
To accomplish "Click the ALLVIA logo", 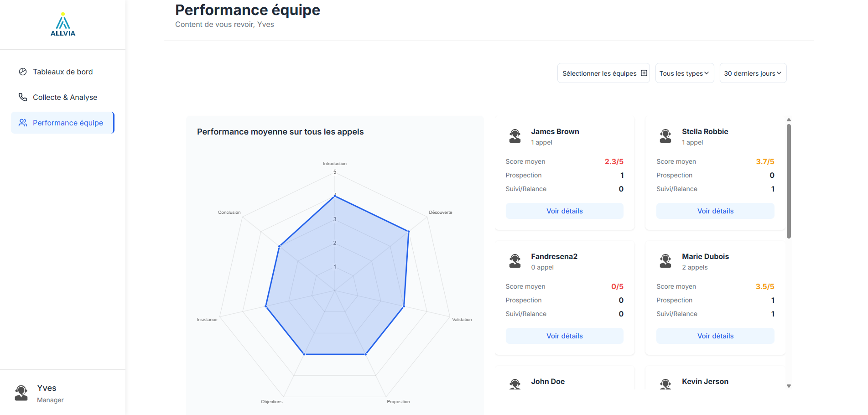I will coord(63,25).
